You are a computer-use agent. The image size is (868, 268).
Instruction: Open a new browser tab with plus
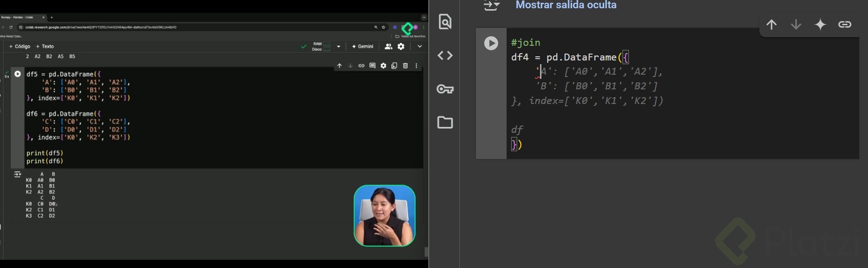point(52,17)
